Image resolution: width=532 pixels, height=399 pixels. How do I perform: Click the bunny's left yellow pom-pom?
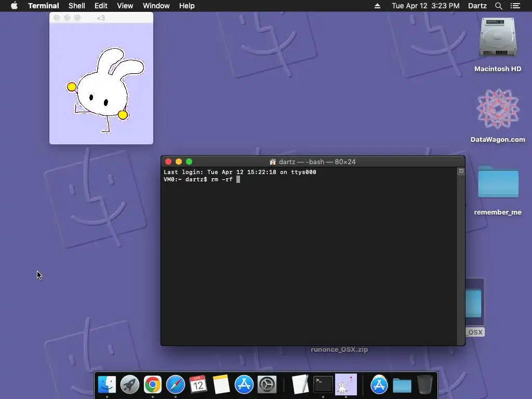pos(72,87)
